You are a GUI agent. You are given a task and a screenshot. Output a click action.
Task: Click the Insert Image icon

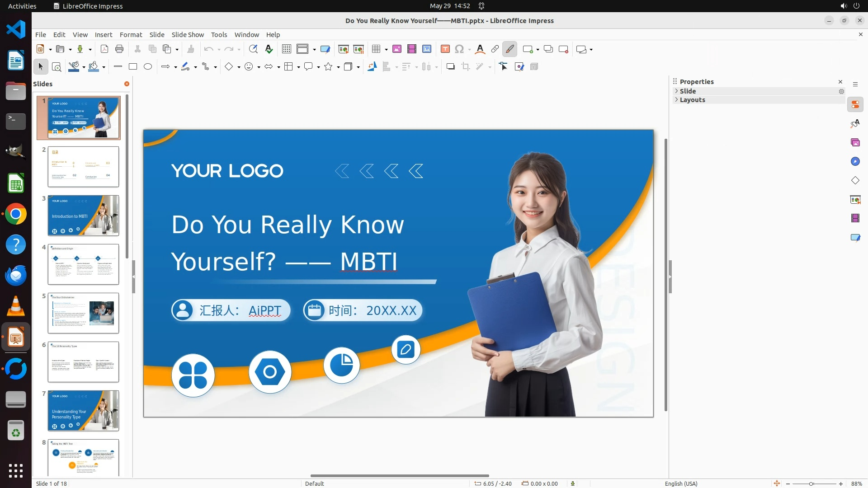[x=397, y=49]
